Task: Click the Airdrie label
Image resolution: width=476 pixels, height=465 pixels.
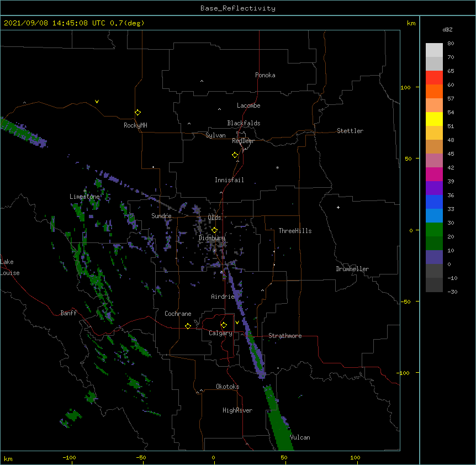Action: point(223,297)
